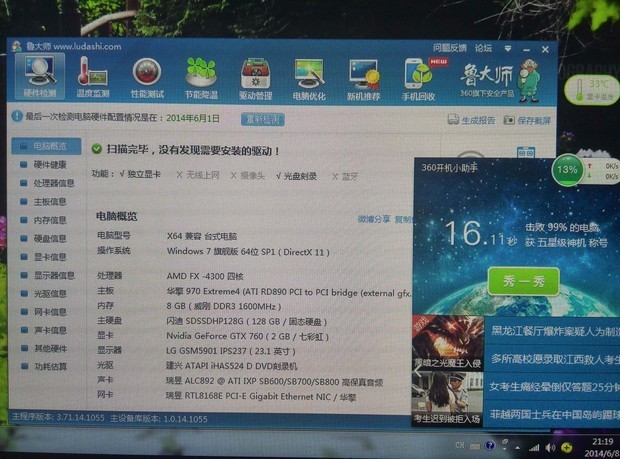The height and width of the screenshot is (459, 620).
Task: Click the taskbar network signal icon
Action: tap(534, 448)
